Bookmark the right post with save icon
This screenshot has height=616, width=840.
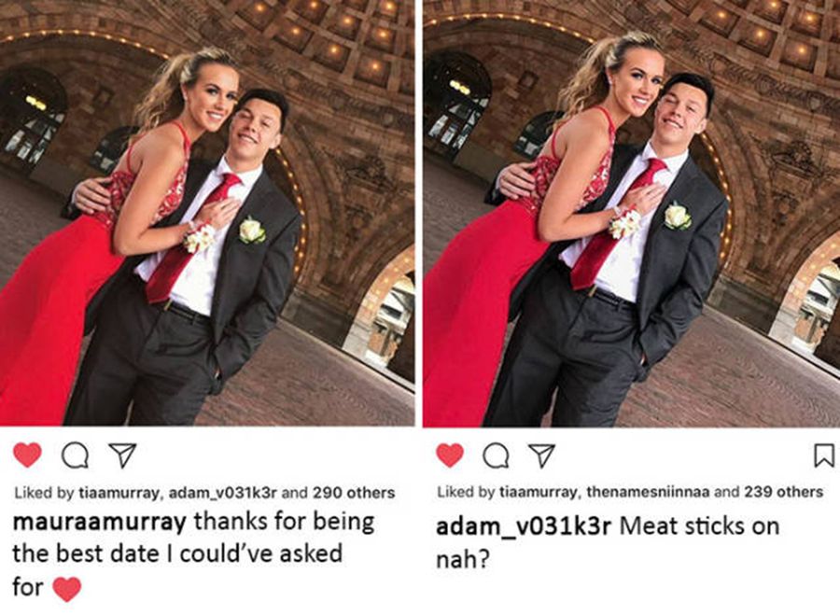[x=824, y=455]
